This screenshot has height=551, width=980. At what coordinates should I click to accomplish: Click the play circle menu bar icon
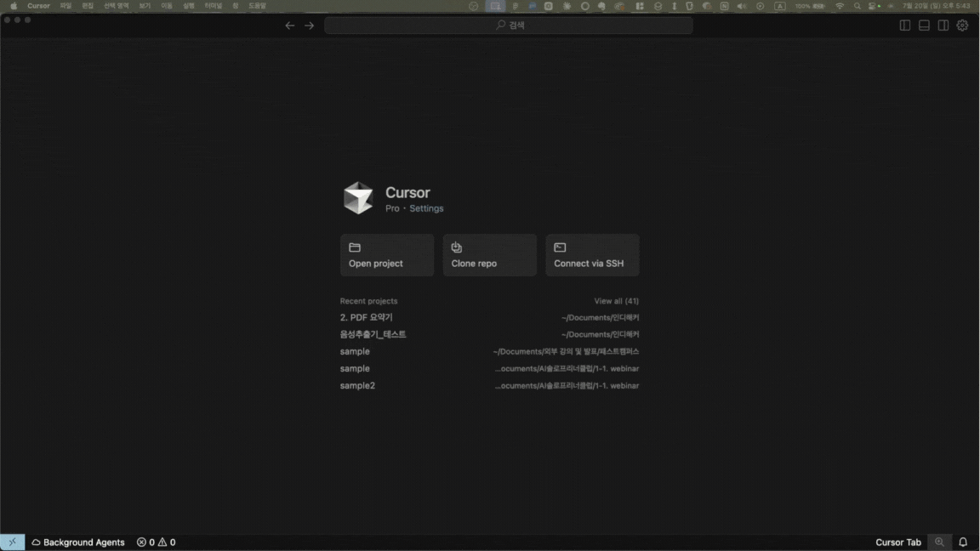pos(760,6)
